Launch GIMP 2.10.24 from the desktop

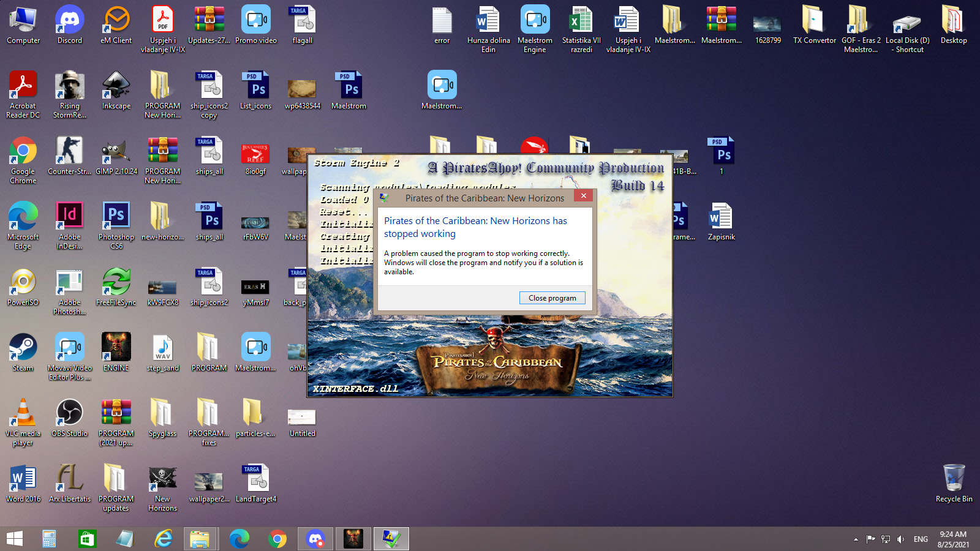point(116,156)
